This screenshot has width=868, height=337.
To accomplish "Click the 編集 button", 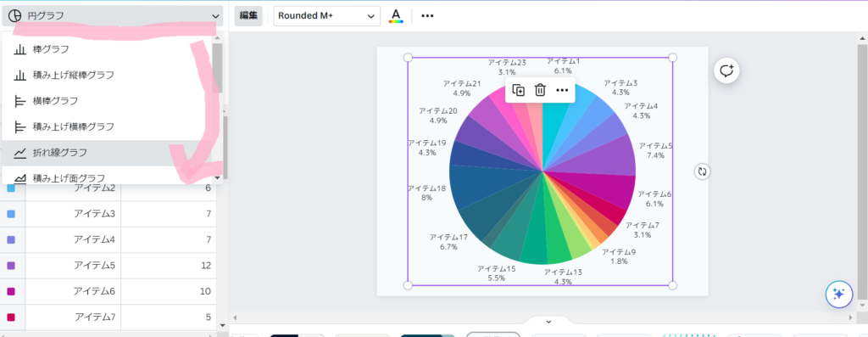I will pyautogui.click(x=248, y=15).
